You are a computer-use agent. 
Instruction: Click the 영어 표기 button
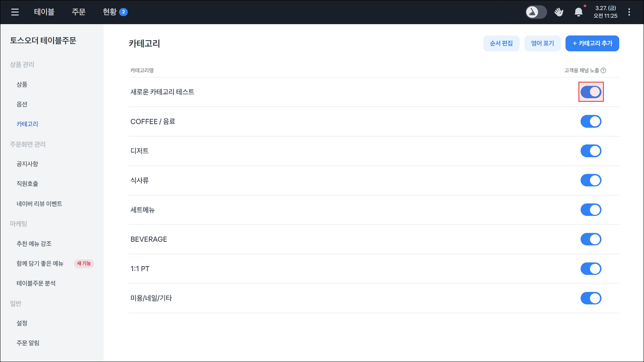coord(542,43)
